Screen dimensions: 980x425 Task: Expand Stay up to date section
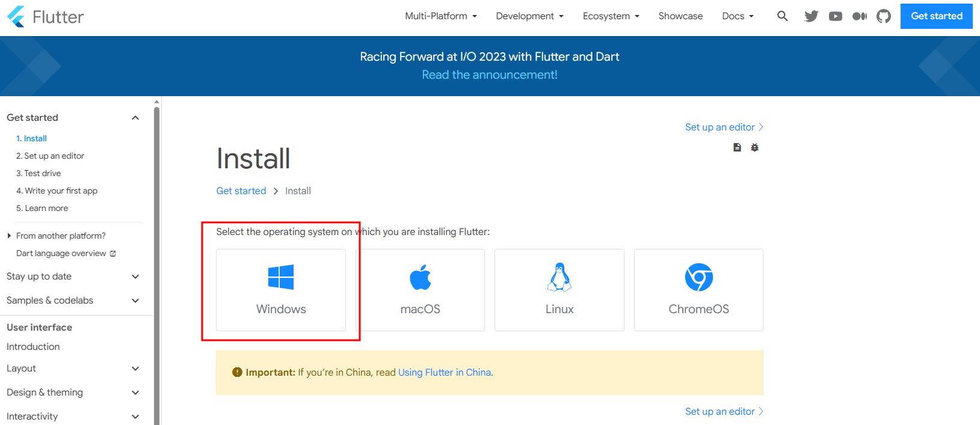coord(73,277)
